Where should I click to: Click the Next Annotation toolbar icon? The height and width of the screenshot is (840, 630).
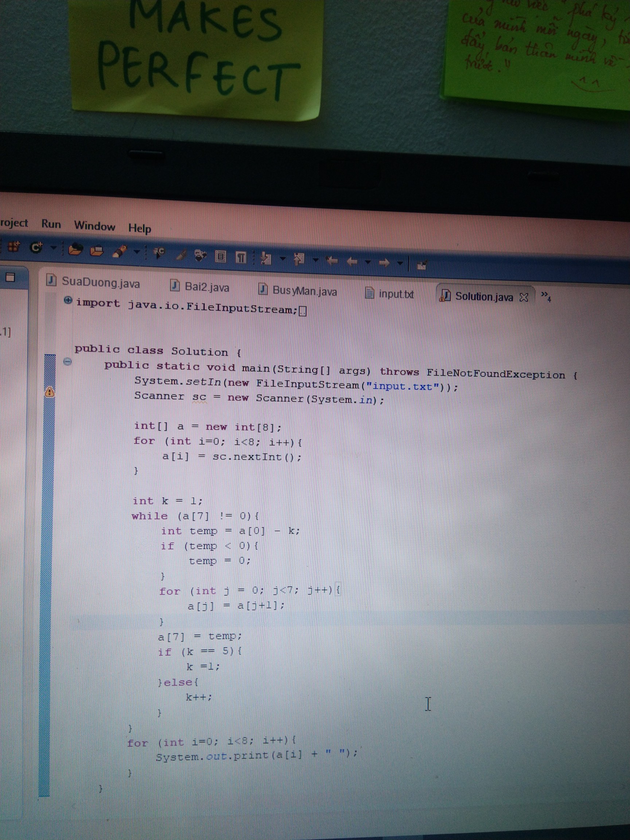pos(266,258)
